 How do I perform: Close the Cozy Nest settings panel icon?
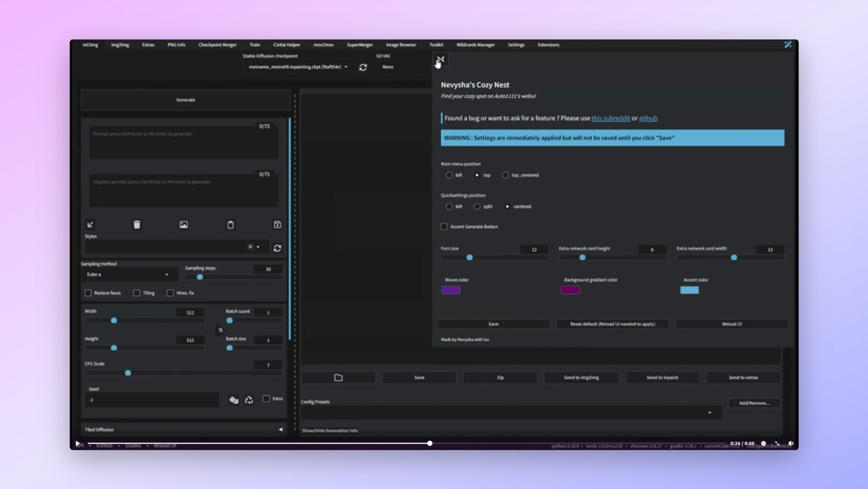pyautogui.click(x=441, y=59)
